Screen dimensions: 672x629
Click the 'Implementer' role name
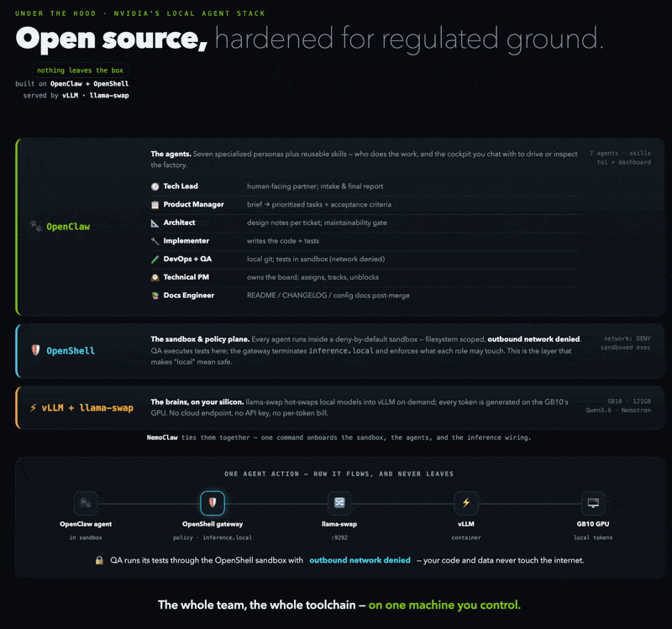tap(186, 241)
